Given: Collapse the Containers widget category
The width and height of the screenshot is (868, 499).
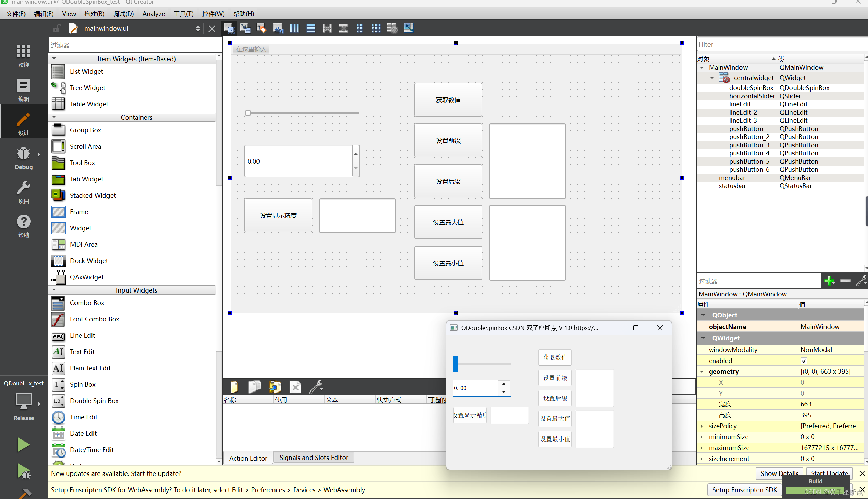Looking at the screenshot, I should (x=54, y=117).
